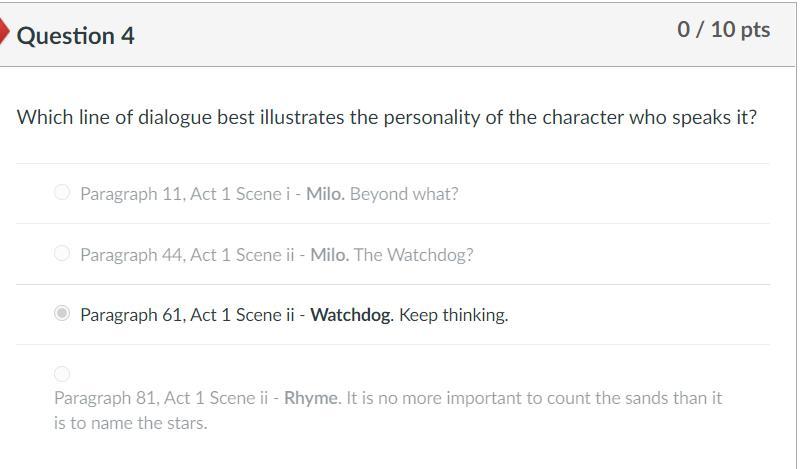The width and height of the screenshot is (800, 469).
Task: Click the "Paragraph 61, Act 1 Scene ii" label
Action: click(188, 315)
